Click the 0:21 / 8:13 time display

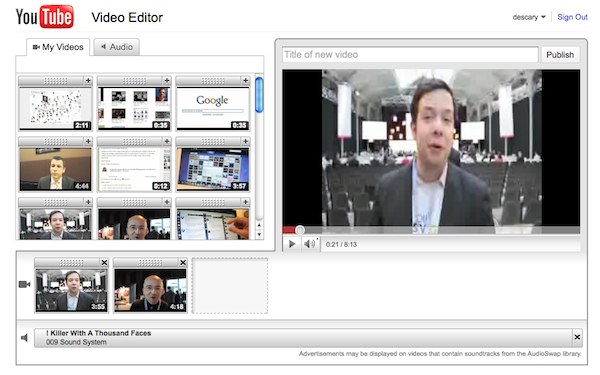341,244
